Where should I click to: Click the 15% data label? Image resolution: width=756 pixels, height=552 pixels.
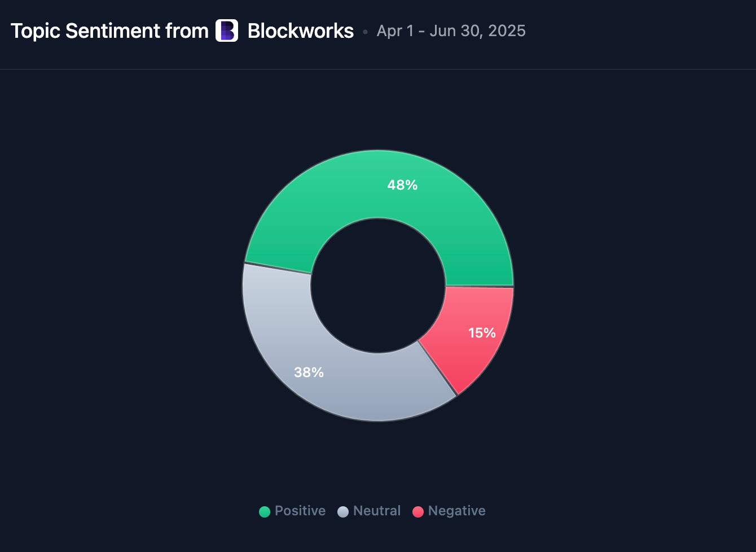pos(482,333)
